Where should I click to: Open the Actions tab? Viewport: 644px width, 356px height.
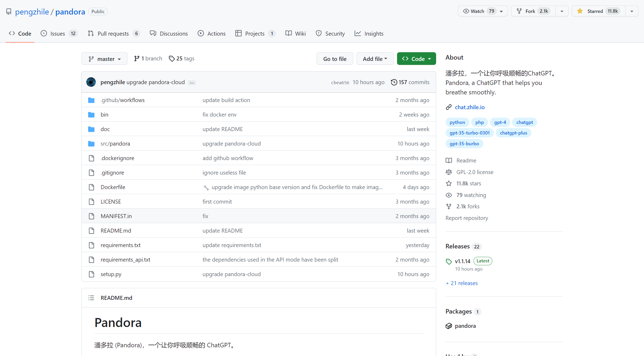(x=212, y=33)
